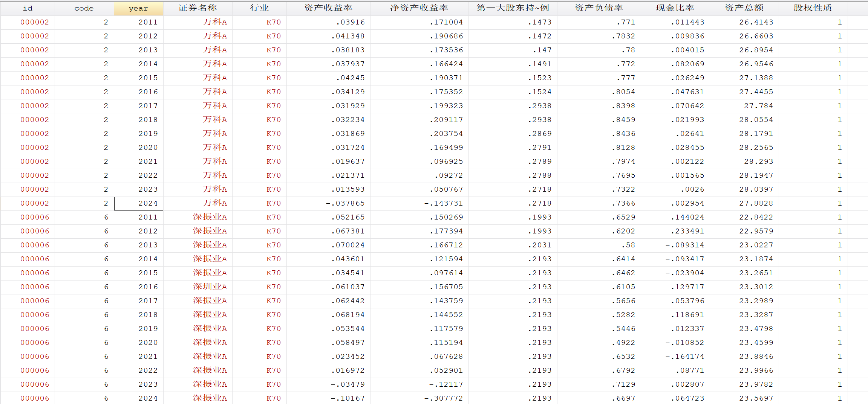Click the cell with value -.12117

tap(419, 384)
